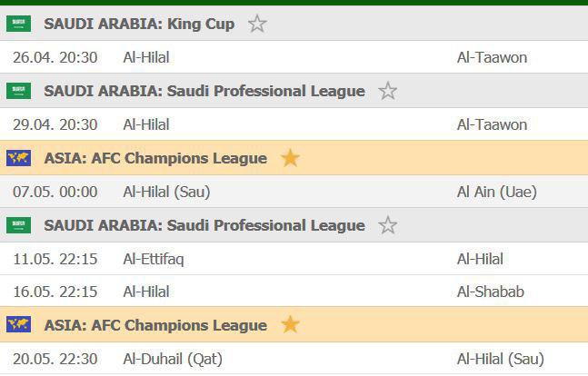Open the AFC Champions League header above the 20.05 match

(155, 325)
